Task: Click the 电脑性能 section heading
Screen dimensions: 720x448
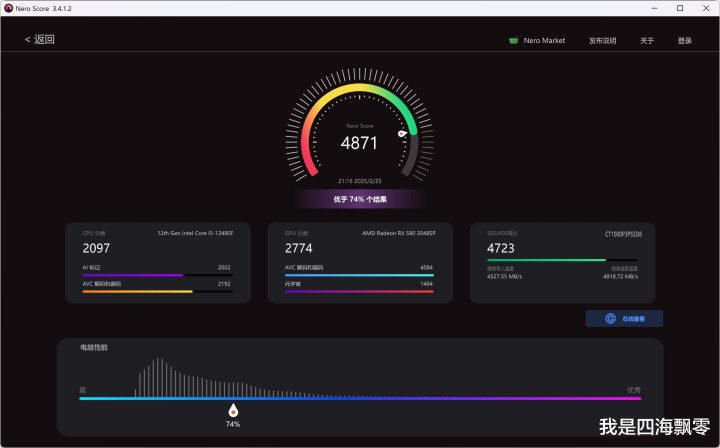Action: (x=94, y=347)
